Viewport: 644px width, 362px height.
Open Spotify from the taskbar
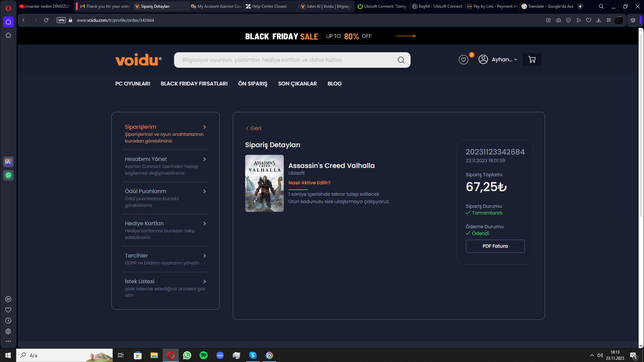pyautogui.click(x=203, y=355)
